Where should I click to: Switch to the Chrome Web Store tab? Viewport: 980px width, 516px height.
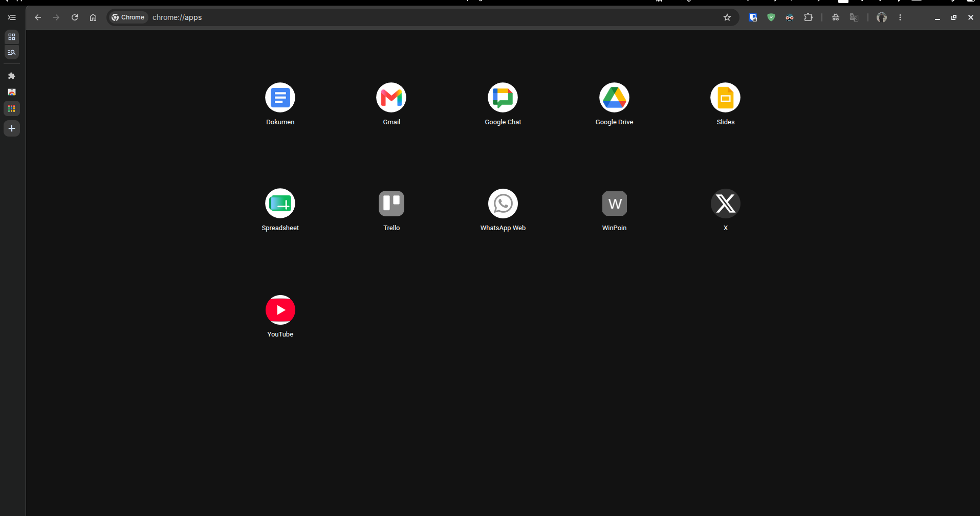[12, 92]
